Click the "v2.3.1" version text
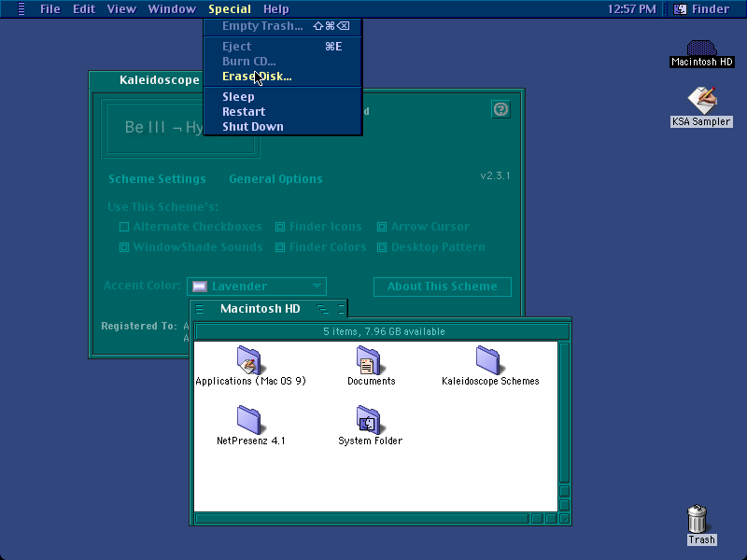Screen dimensions: 747x560 click(495, 175)
